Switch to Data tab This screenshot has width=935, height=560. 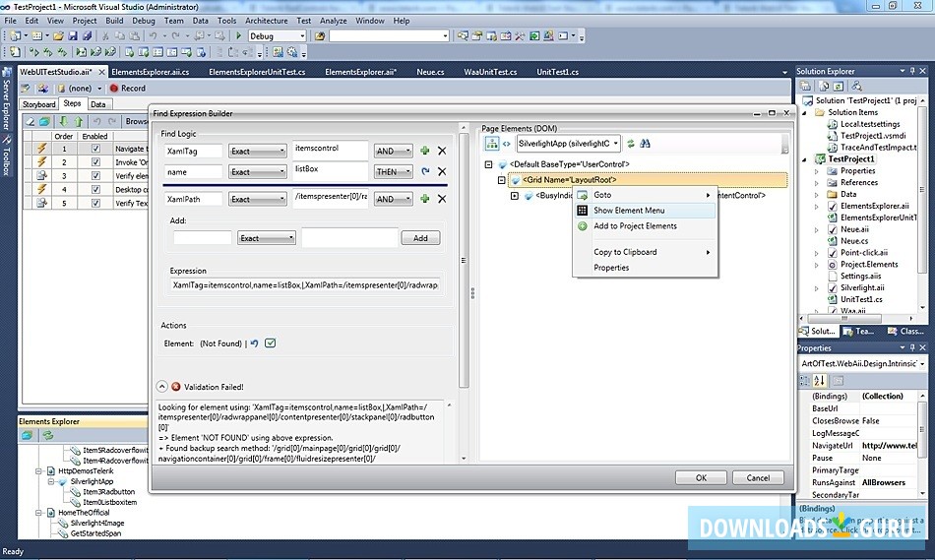[98, 104]
